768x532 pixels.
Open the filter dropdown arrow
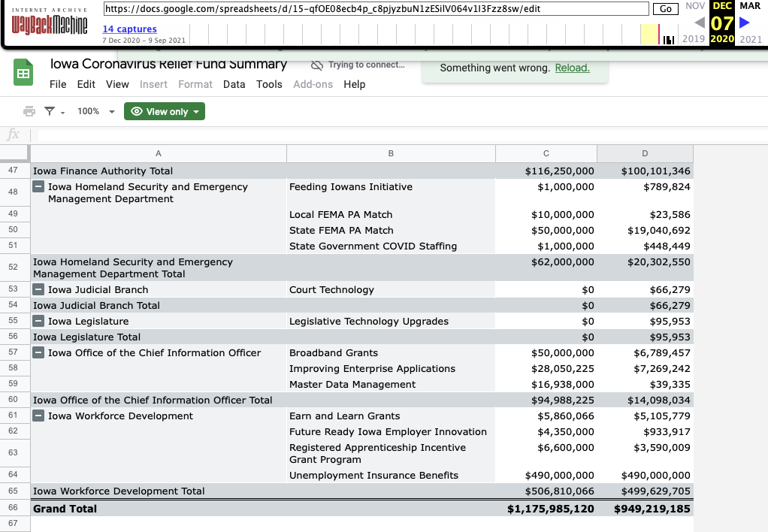point(62,113)
